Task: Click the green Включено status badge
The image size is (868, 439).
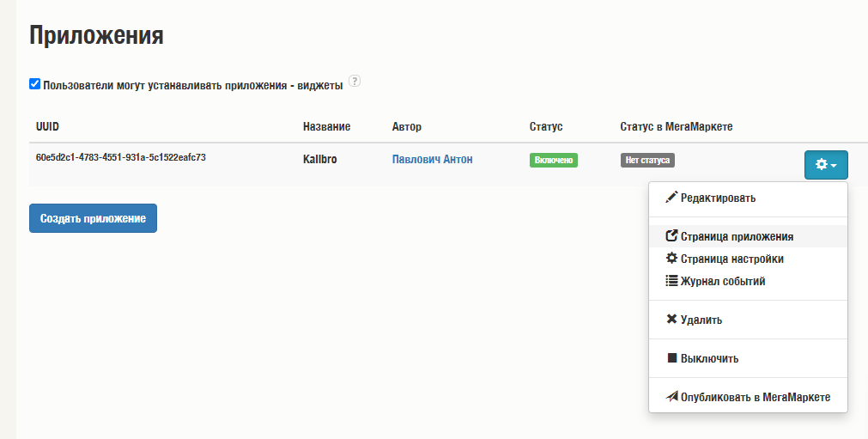Action: click(x=554, y=160)
